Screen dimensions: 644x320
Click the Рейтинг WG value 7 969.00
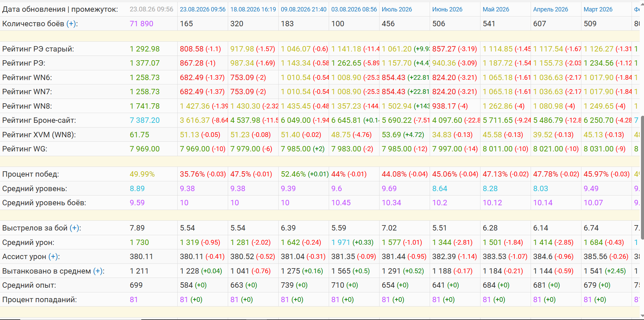[145, 149]
